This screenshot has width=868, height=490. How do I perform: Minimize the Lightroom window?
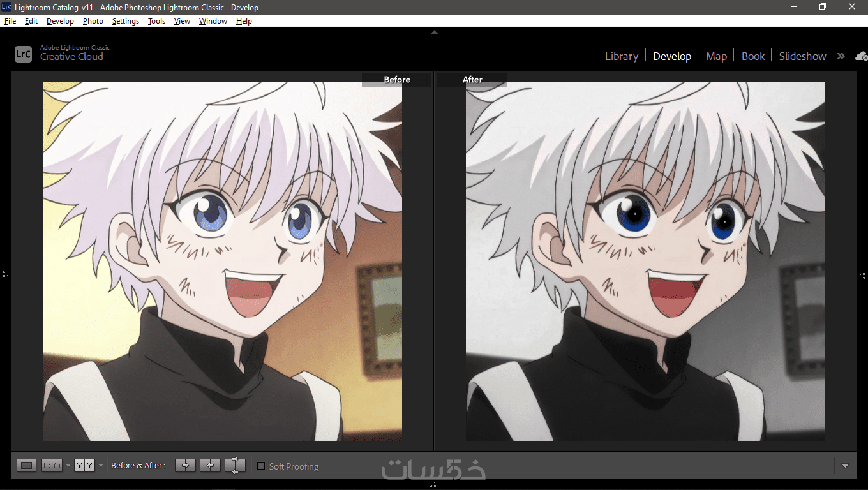tap(793, 7)
